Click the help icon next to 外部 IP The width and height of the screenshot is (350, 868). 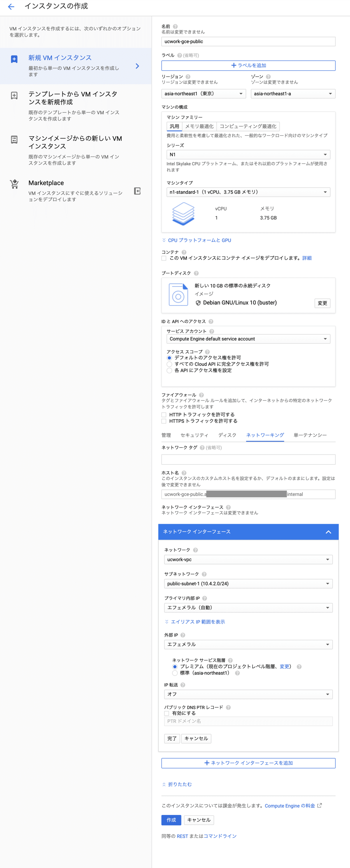point(183,635)
